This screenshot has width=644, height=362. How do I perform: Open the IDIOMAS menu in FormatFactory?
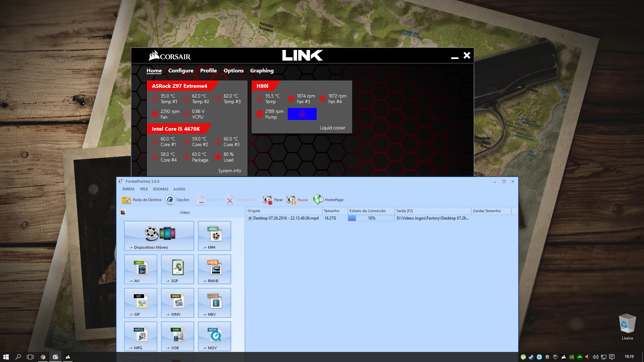161,189
